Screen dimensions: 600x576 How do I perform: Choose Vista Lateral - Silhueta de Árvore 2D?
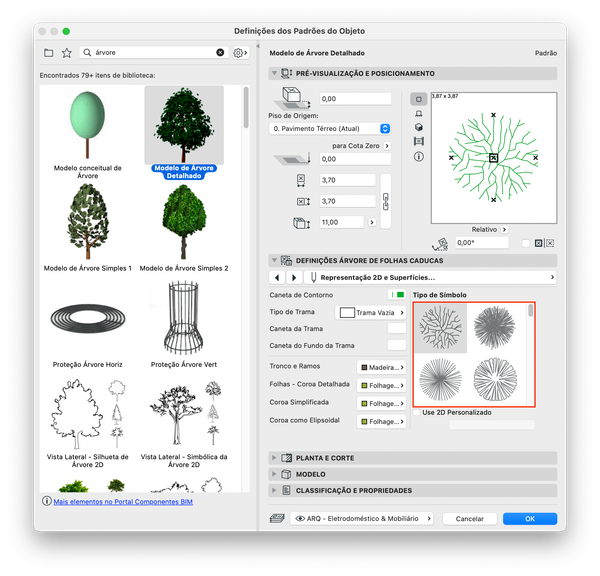[88, 423]
